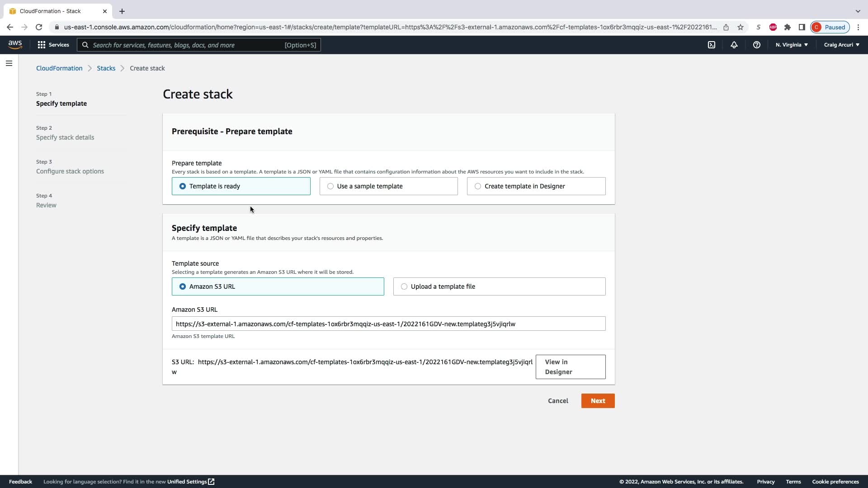Expand the browser tab search chevron
This screenshot has width=868, height=488.
pyautogui.click(x=858, y=11)
